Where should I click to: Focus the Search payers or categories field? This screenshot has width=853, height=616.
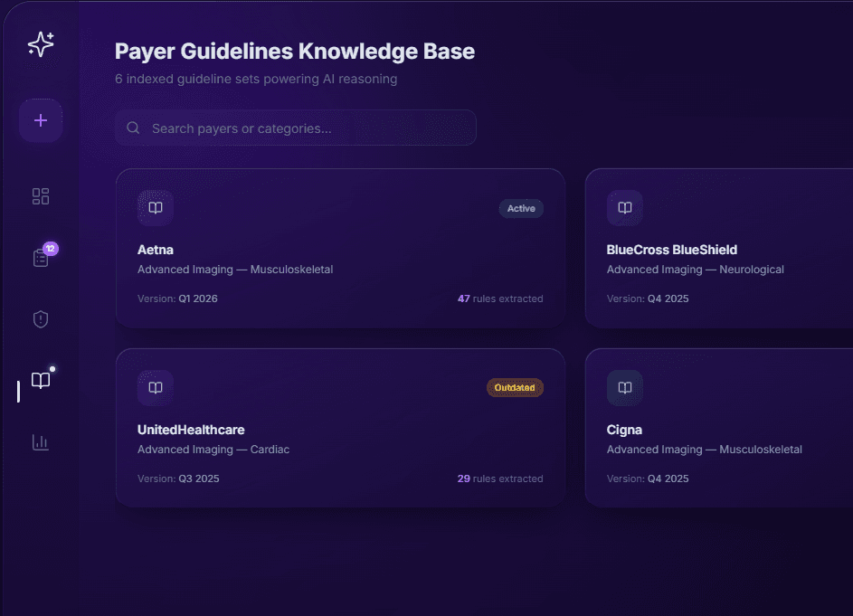(x=296, y=128)
